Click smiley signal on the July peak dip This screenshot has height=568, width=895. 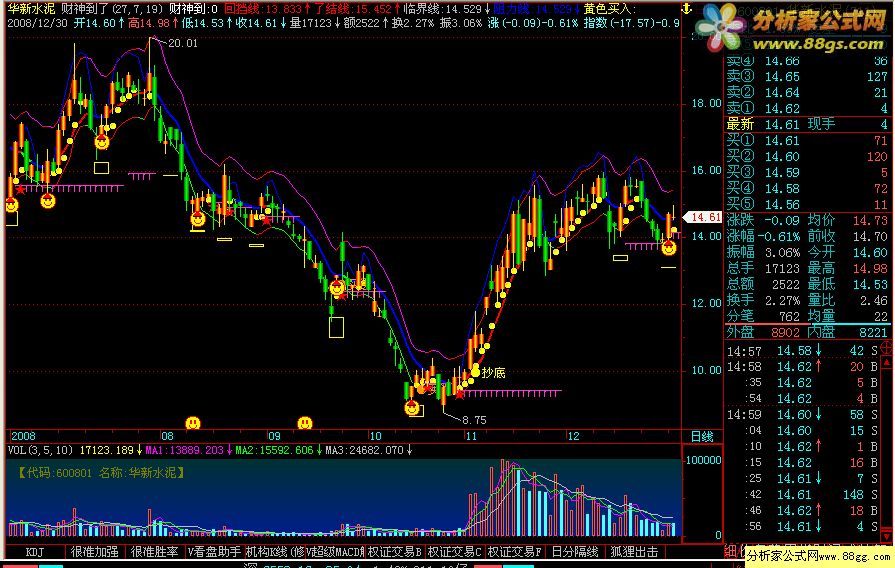click(x=102, y=142)
